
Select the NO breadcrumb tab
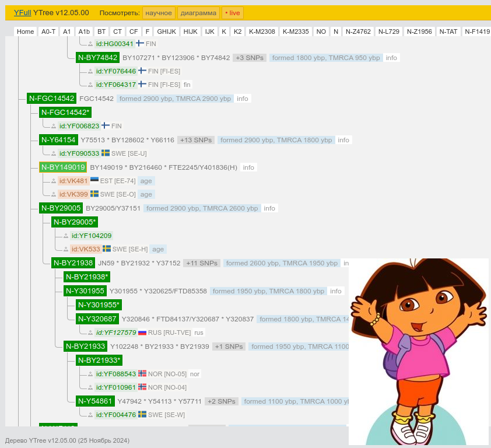click(x=321, y=32)
